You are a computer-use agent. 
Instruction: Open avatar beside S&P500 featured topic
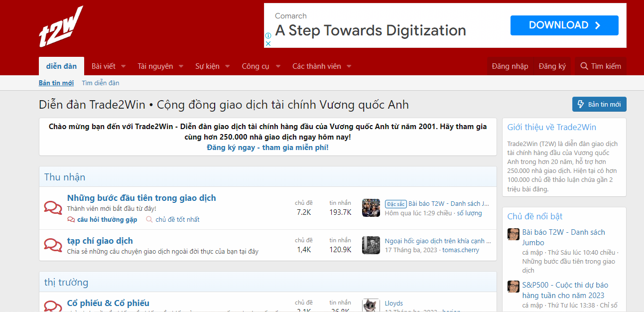click(x=514, y=287)
